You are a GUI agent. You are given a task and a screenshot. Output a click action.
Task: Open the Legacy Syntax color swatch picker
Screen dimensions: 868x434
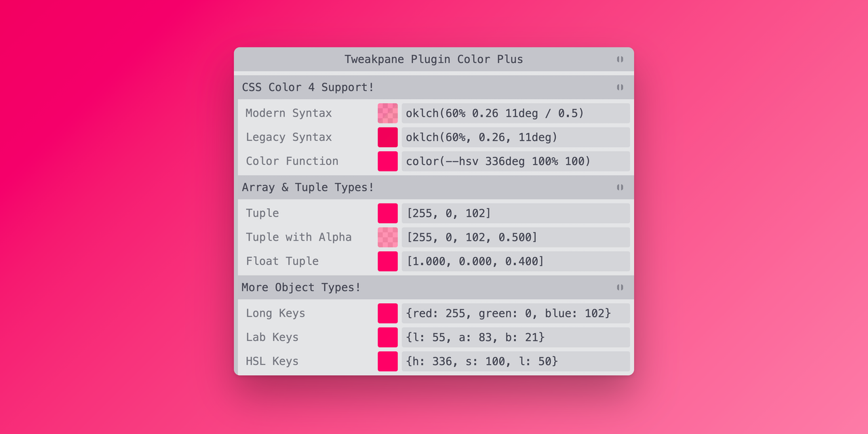387,137
